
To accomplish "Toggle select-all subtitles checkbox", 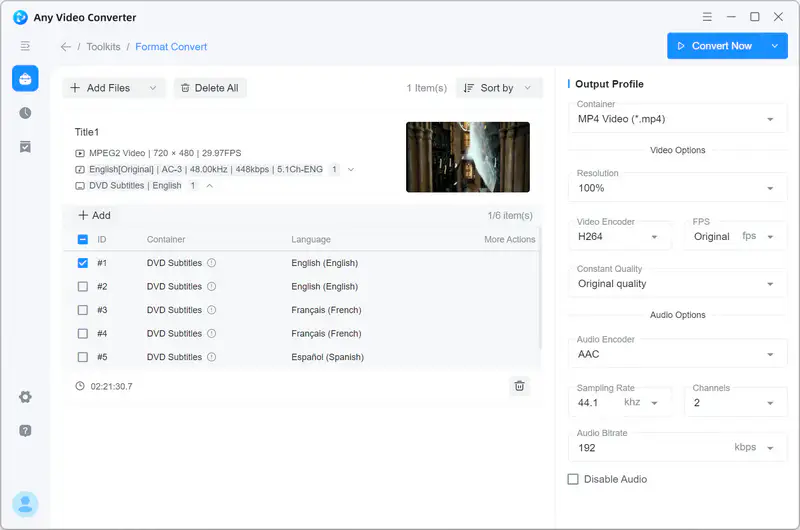I will [x=83, y=239].
